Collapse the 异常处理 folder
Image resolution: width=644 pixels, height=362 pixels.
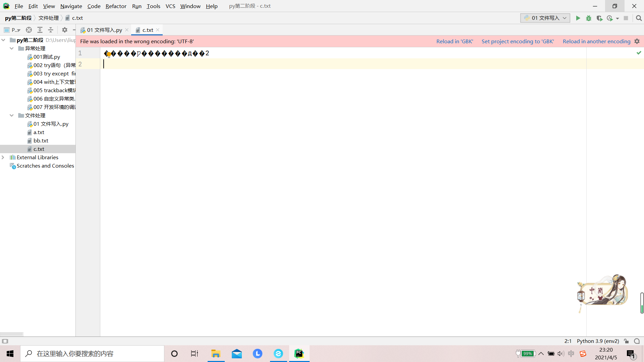pos(12,48)
